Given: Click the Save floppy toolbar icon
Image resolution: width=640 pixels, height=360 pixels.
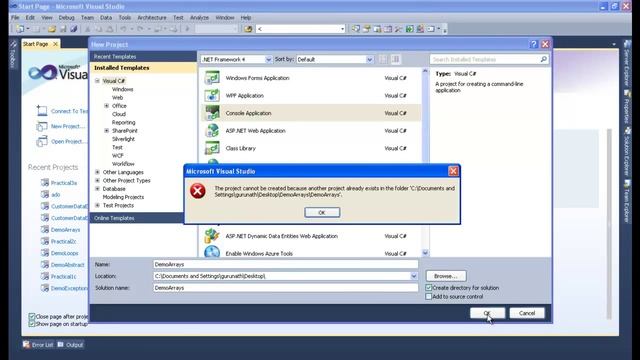Looking at the screenshot, I should [x=63, y=29].
